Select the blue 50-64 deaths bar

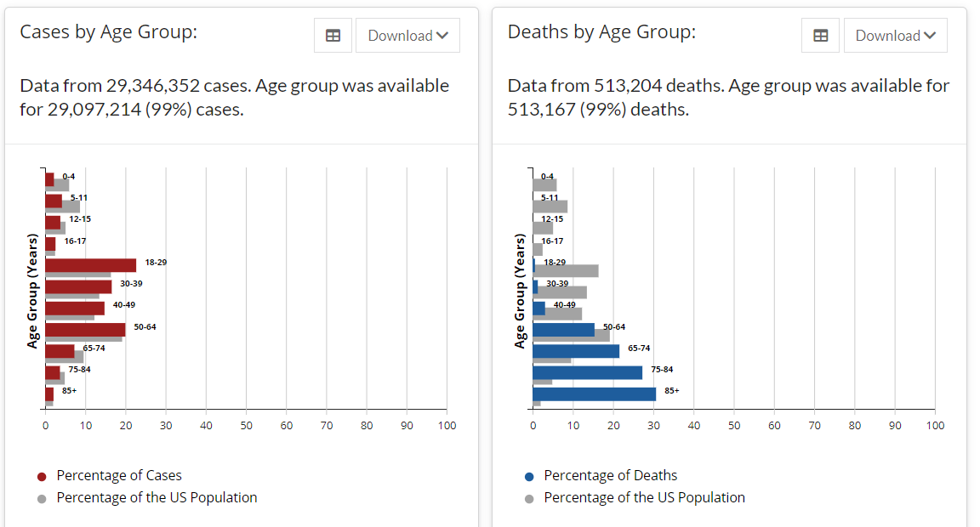564,330
